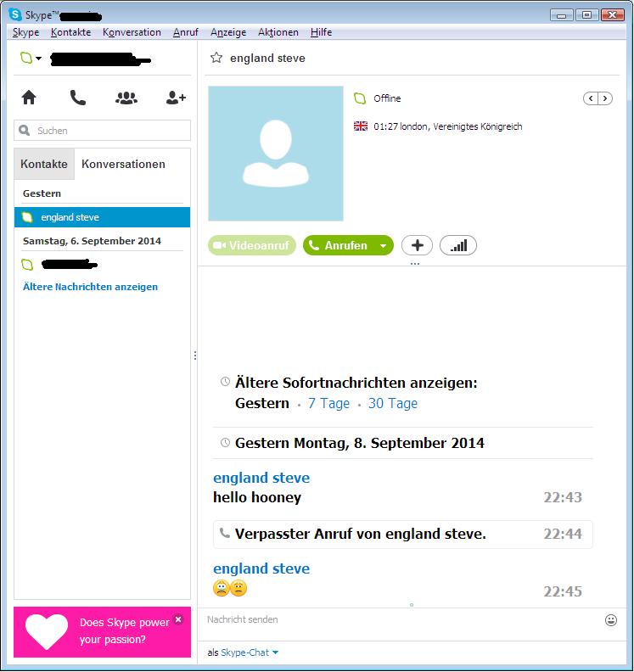This screenshot has width=634, height=672.
Task: Click the three-dot expander below the call buttons
Action: tap(414, 264)
